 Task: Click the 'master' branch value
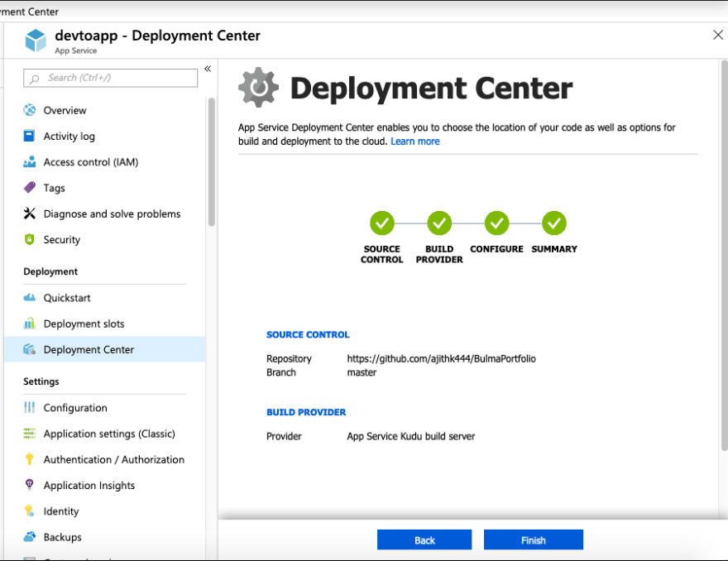(x=362, y=372)
